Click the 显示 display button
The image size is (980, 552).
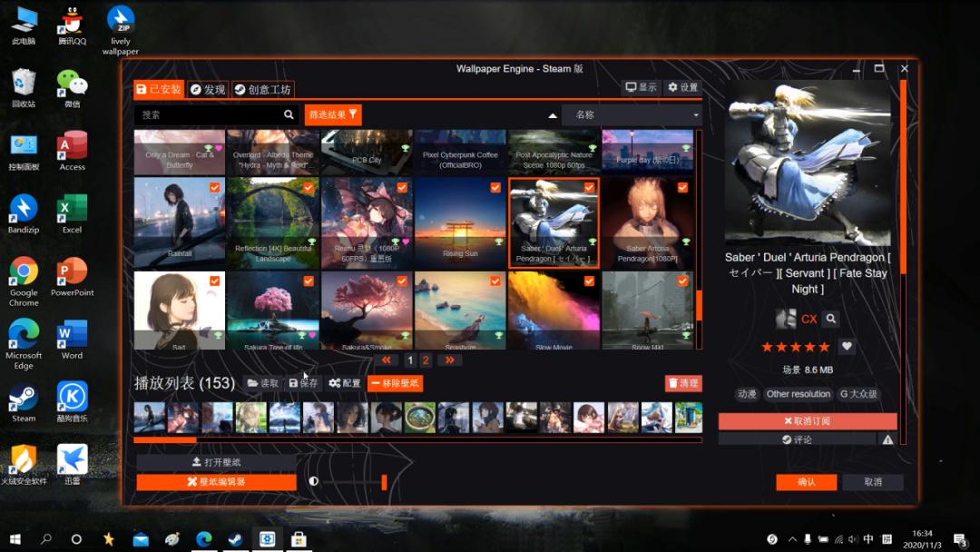click(642, 87)
